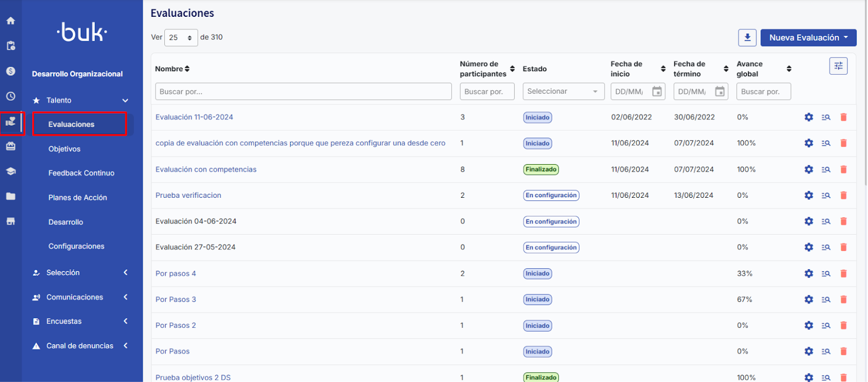Click the download icon button

(747, 37)
